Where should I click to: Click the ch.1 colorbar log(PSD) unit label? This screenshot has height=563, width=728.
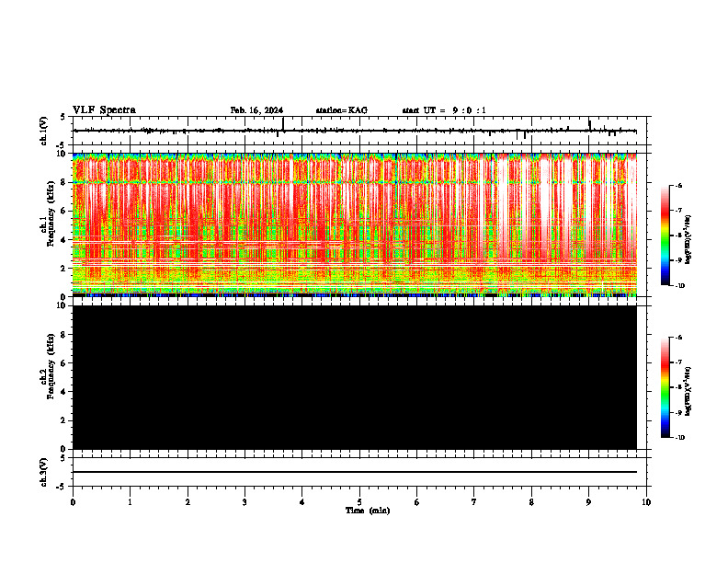point(688,239)
